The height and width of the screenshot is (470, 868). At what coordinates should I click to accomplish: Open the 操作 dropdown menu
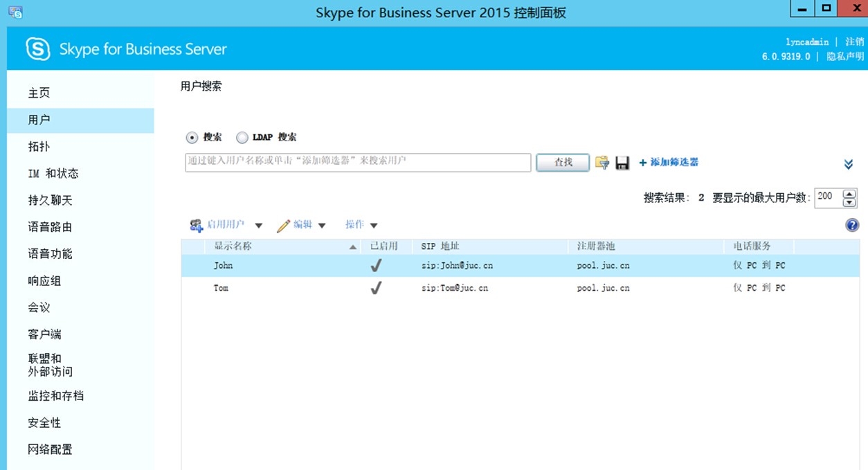click(x=361, y=225)
